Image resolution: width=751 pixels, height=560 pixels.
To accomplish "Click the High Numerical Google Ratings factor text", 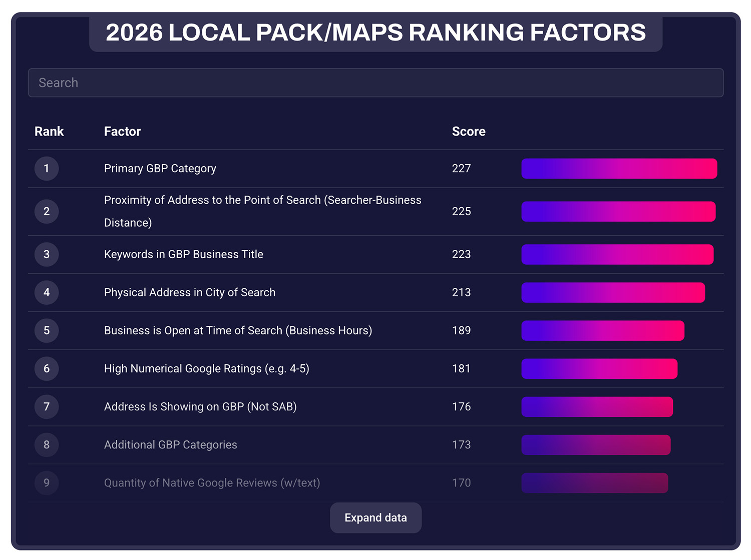I will point(206,369).
